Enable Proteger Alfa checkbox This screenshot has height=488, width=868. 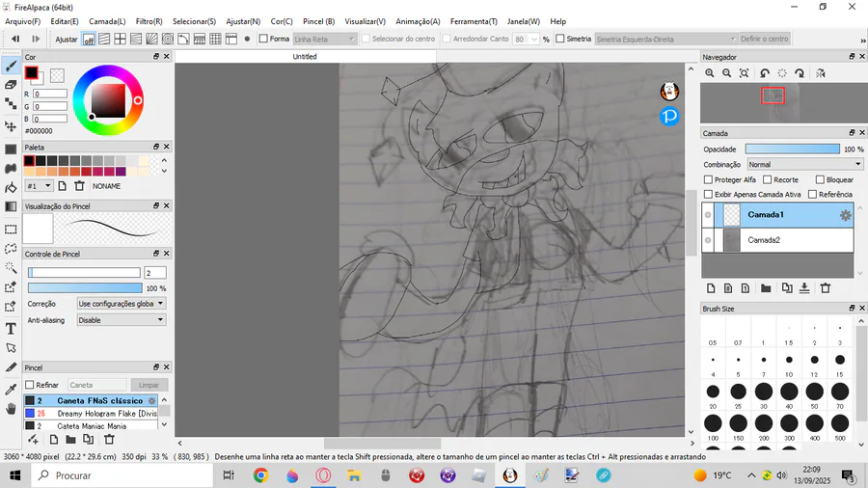tap(708, 179)
